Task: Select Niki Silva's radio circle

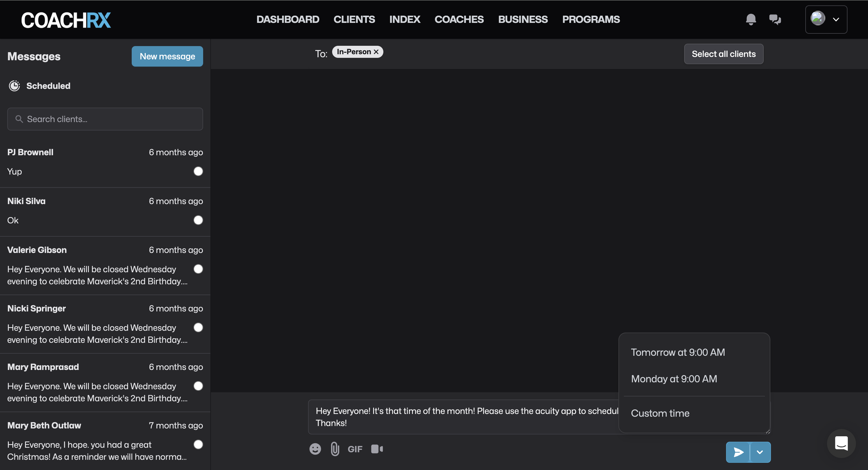Action: pos(198,220)
